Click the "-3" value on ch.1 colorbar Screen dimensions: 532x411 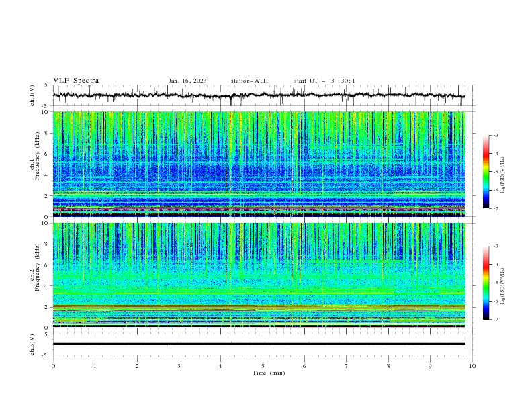[x=495, y=135]
